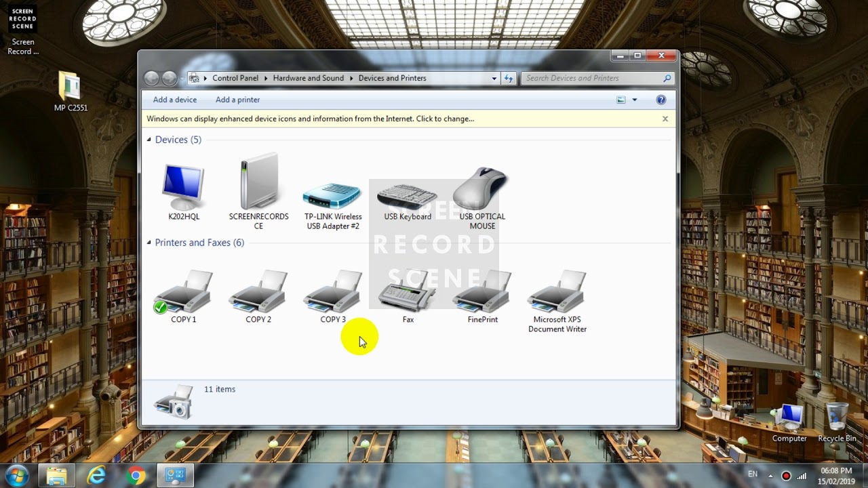
Task: Show hidden tray icons arrow
Action: pos(770,475)
